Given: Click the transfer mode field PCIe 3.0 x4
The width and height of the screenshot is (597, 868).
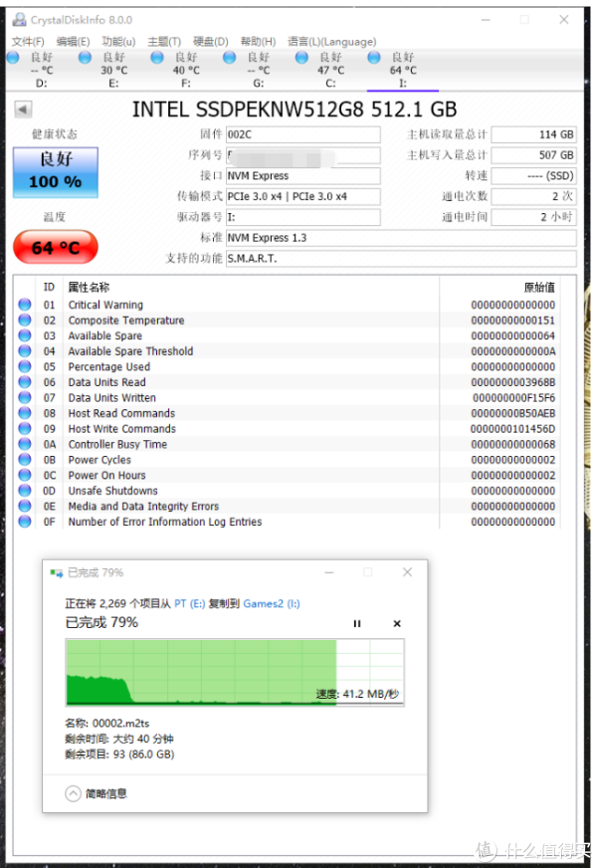Looking at the screenshot, I should [303, 196].
